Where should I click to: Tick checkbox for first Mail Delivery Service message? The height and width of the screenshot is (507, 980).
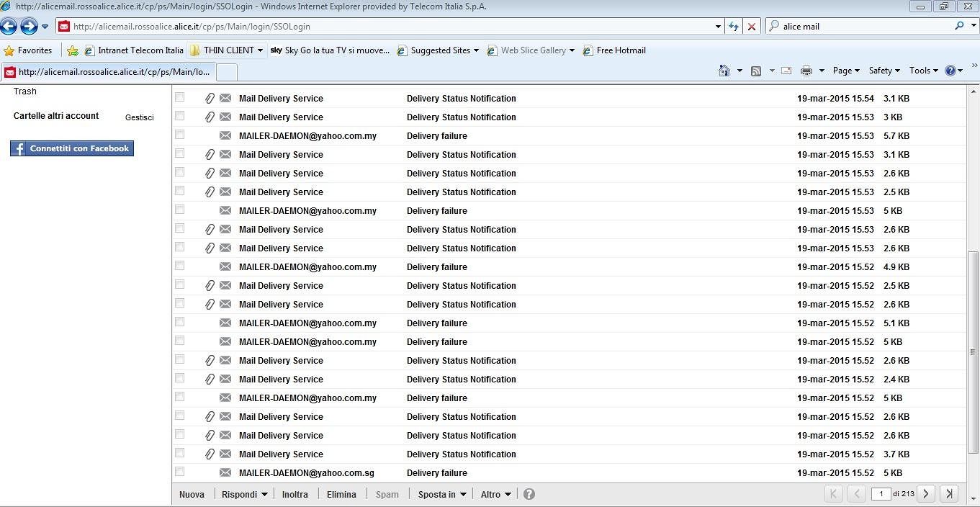[x=180, y=97]
